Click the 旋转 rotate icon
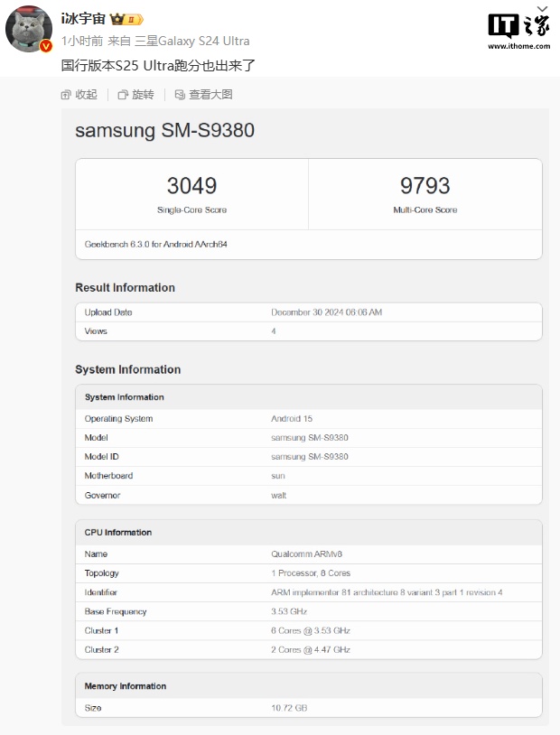 coord(123,95)
